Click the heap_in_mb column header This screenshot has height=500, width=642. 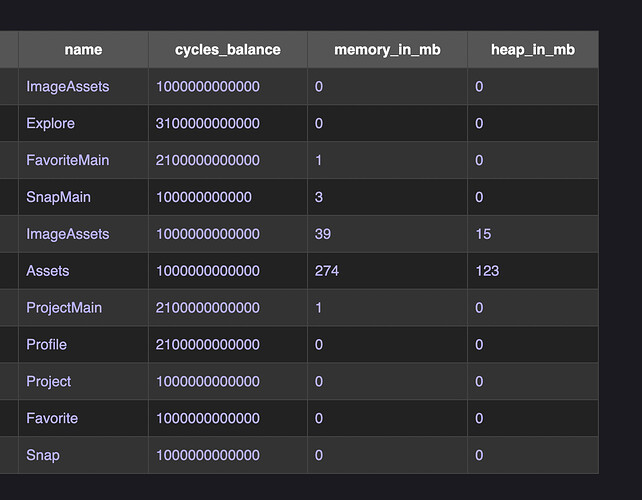coord(533,50)
